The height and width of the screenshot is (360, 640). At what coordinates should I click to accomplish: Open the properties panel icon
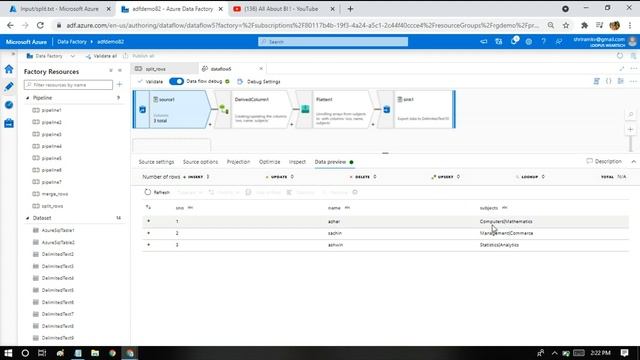[621, 81]
